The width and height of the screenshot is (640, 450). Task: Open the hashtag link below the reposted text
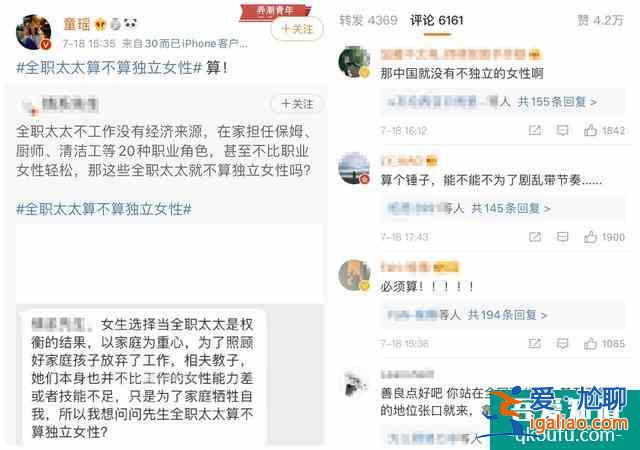[x=104, y=209]
